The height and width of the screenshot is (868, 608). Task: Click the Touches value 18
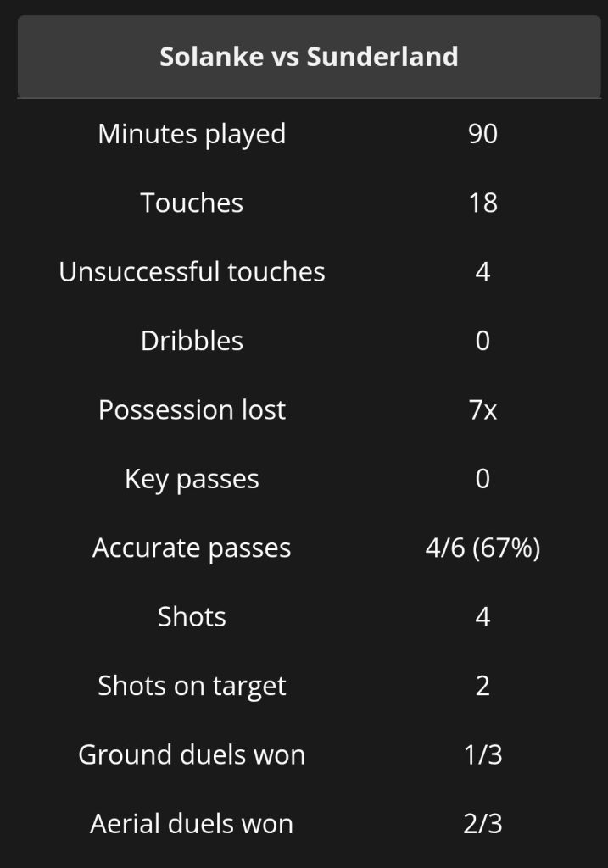(x=482, y=203)
